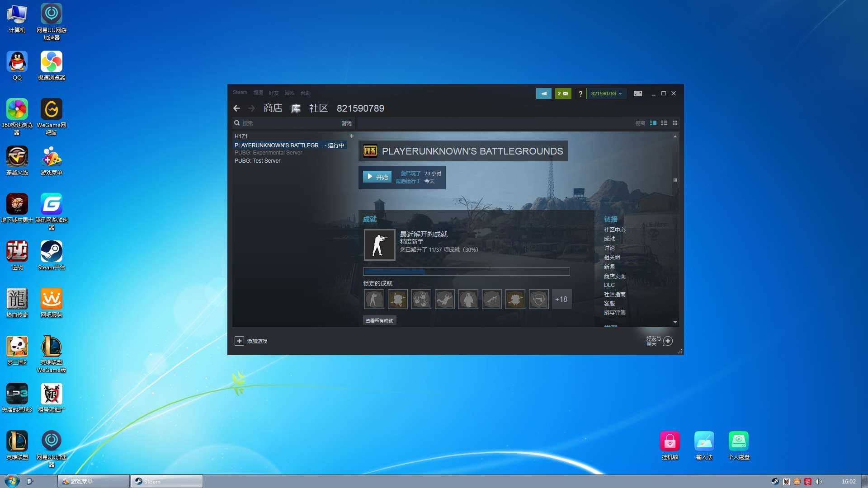The width and height of the screenshot is (868, 488).
Task: Click Steam's forward navigation arrow
Action: tap(251, 108)
